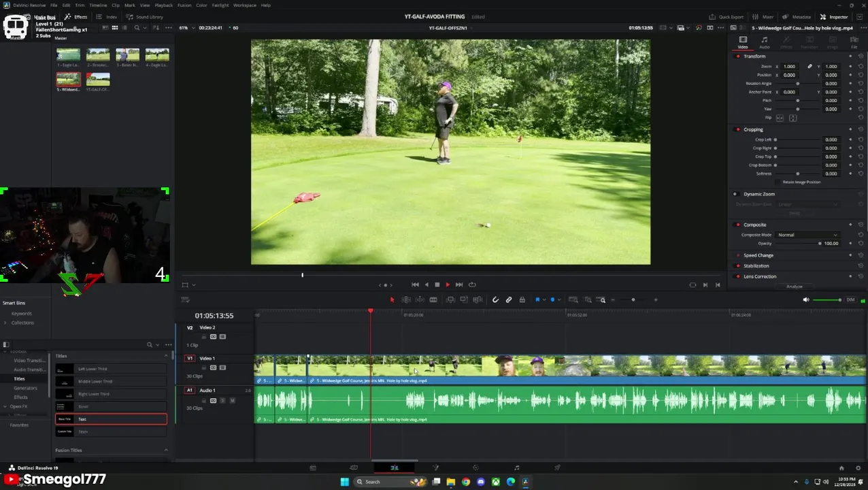The image size is (868, 490).
Task: Select the arrow Selection mode tool
Action: (392, 300)
